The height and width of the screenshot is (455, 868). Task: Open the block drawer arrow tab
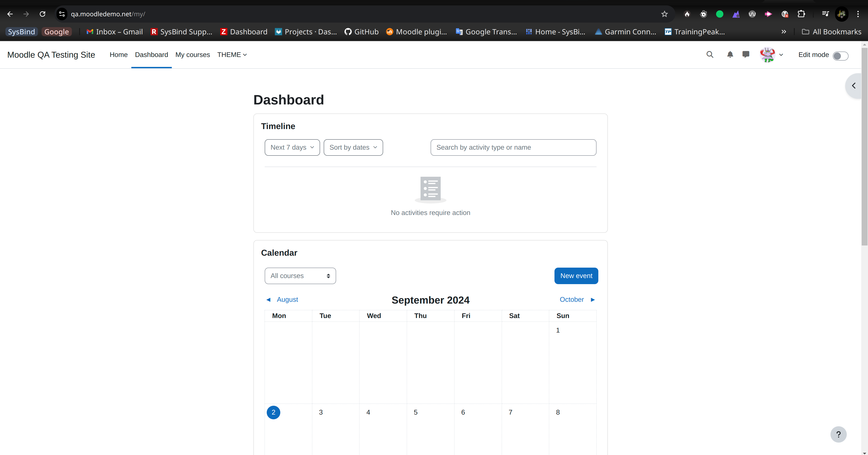click(854, 86)
